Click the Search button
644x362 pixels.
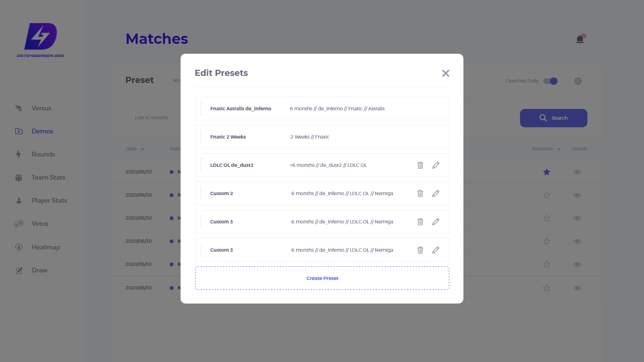pos(553,118)
